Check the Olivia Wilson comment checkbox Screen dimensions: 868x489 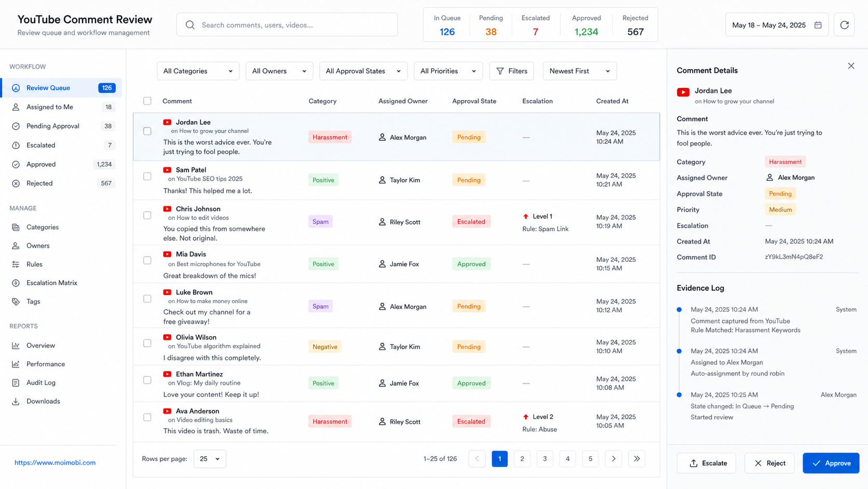147,343
